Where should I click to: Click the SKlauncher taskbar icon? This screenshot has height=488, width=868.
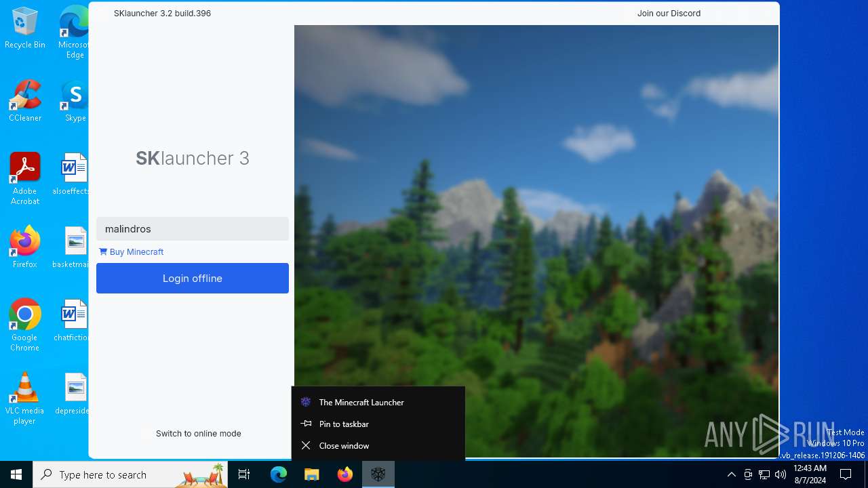(x=378, y=474)
